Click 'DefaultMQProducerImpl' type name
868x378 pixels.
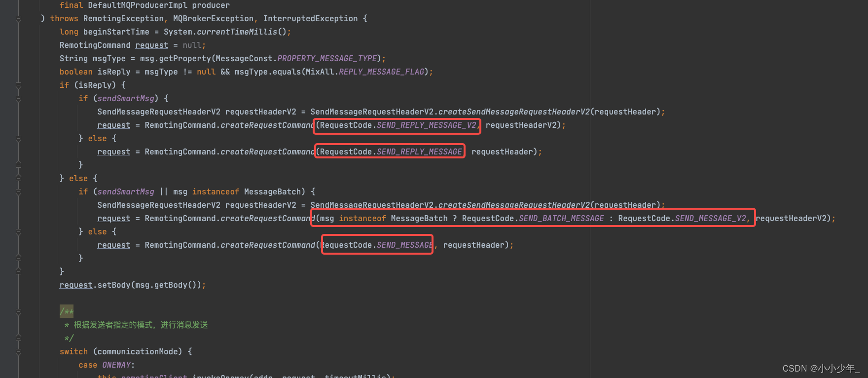click(138, 5)
